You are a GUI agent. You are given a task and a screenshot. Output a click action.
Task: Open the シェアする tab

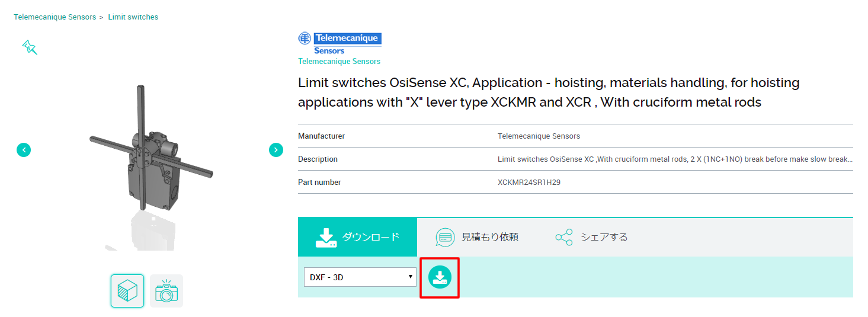click(x=591, y=237)
